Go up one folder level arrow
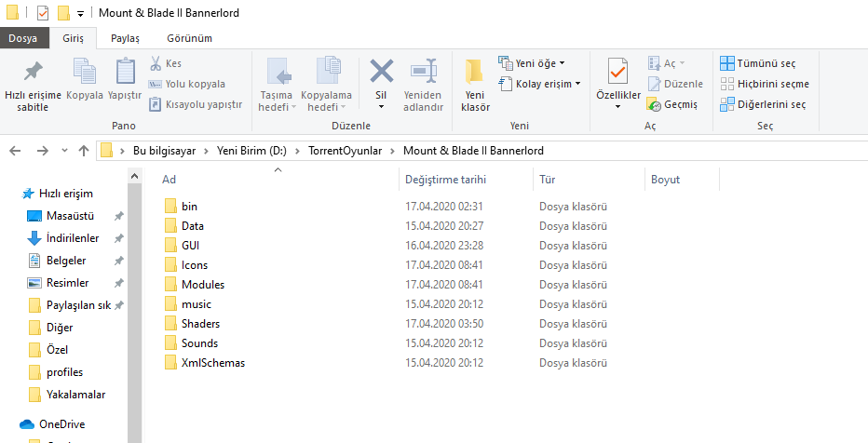This screenshot has width=868, height=443. tap(84, 151)
